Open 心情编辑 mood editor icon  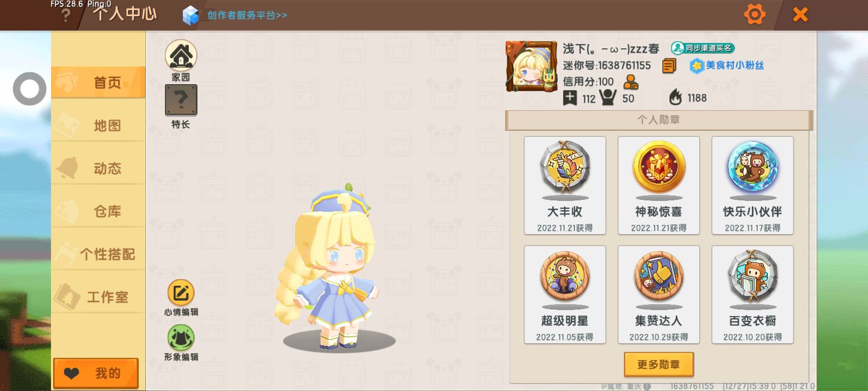tap(181, 293)
